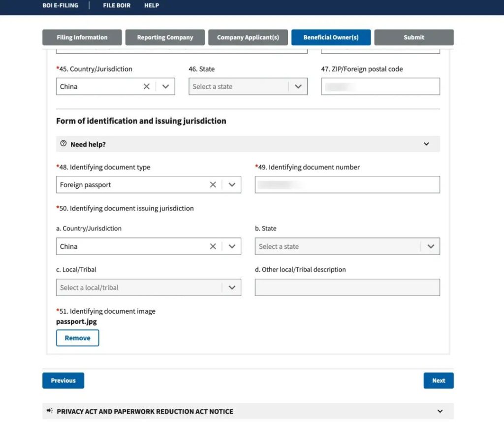This screenshot has height=430, width=504.
Task: Switch to the Filing Information tab
Action: (82, 37)
